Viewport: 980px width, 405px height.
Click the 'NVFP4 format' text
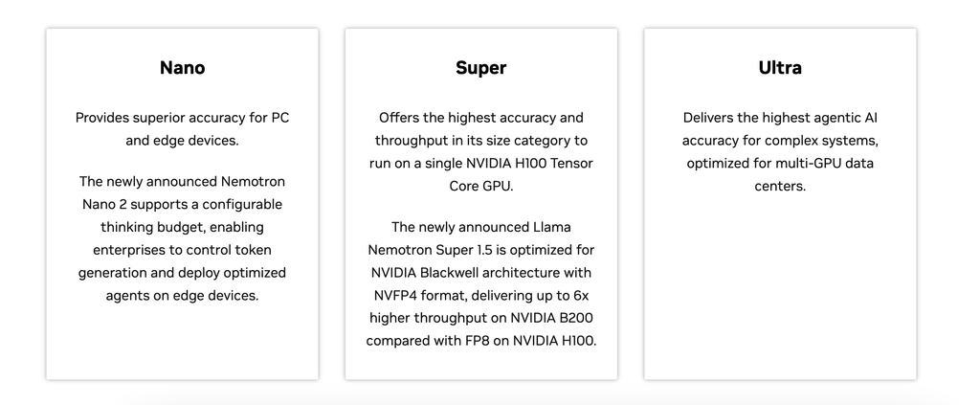pos(413,295)
